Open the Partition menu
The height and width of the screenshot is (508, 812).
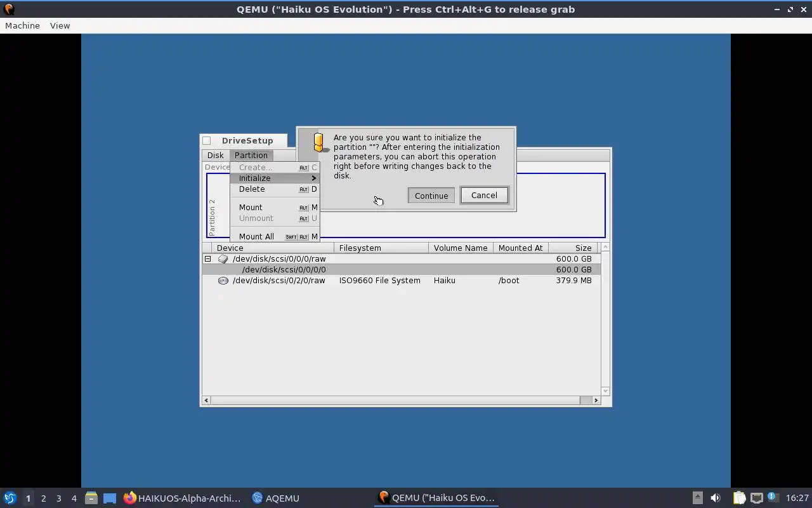pyautogui.click(x=251, y=155)
